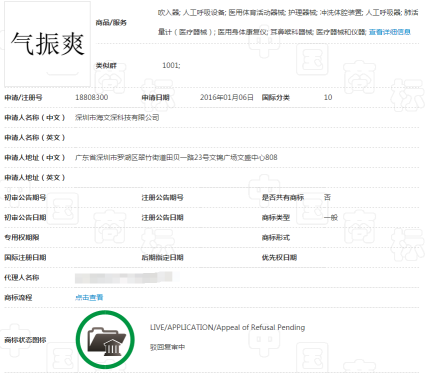Image resolution: width=425 pixels, height=373 pixels.
Task: Click the 国际注册日期 label
Action: pyautogui.click(x=25, y=258)
